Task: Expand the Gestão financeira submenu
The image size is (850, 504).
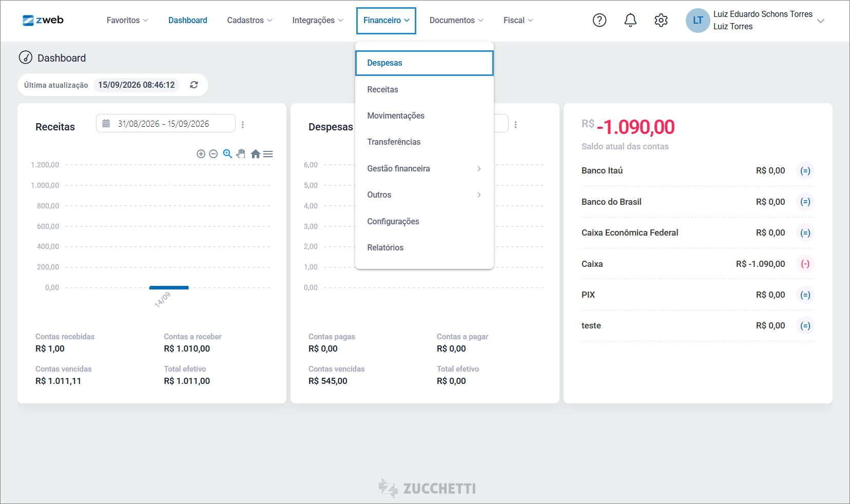Action: [424, 168]
